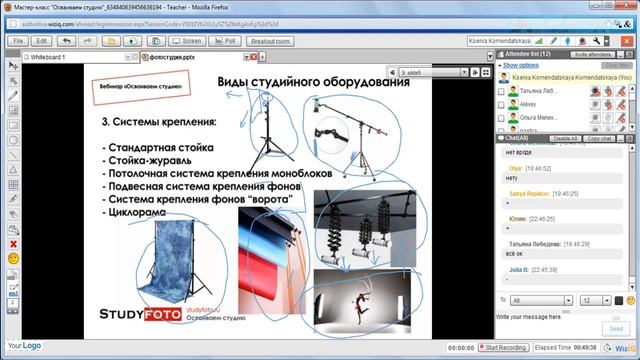This screenshot has width=640, height=360.
Task: Choose the rectangle shape tool
Action: click(x=13, y=125)
